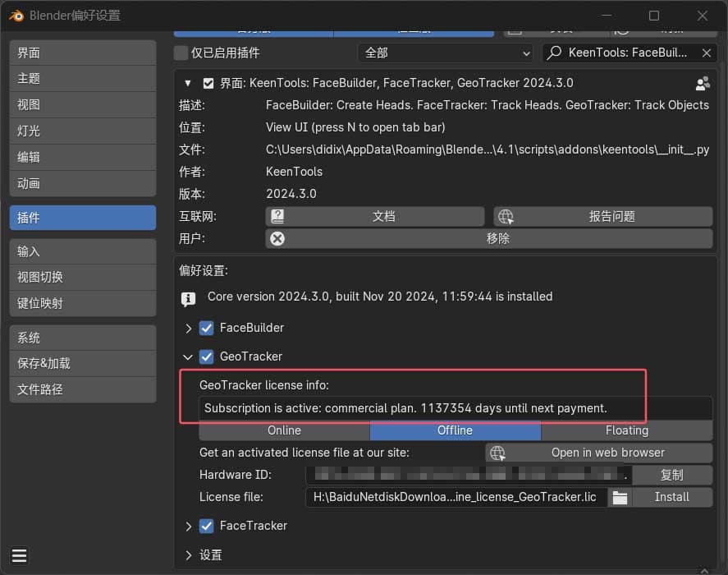Screen dimensions: 728x575
Task: Copy Hardware ID with 复制 button
Action: [672, 475]
